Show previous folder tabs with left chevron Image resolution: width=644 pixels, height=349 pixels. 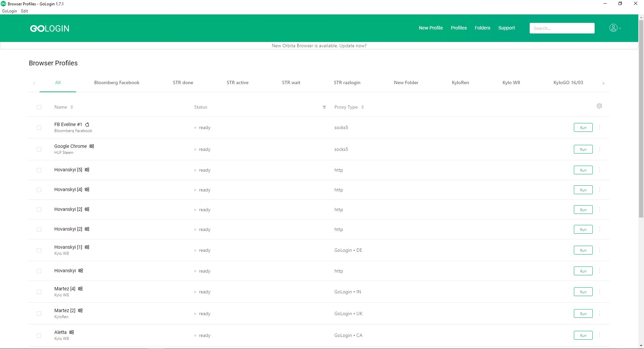(x=34, y=83)
